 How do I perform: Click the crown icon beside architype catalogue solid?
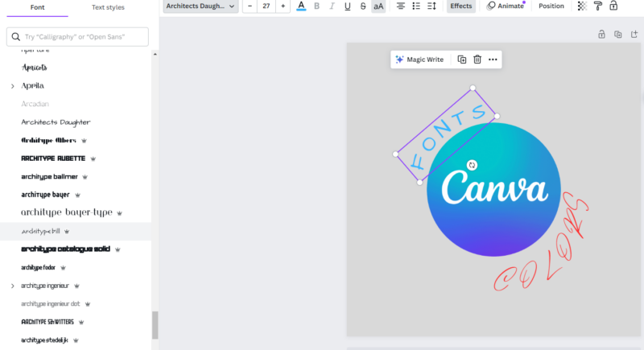point(118,249)
